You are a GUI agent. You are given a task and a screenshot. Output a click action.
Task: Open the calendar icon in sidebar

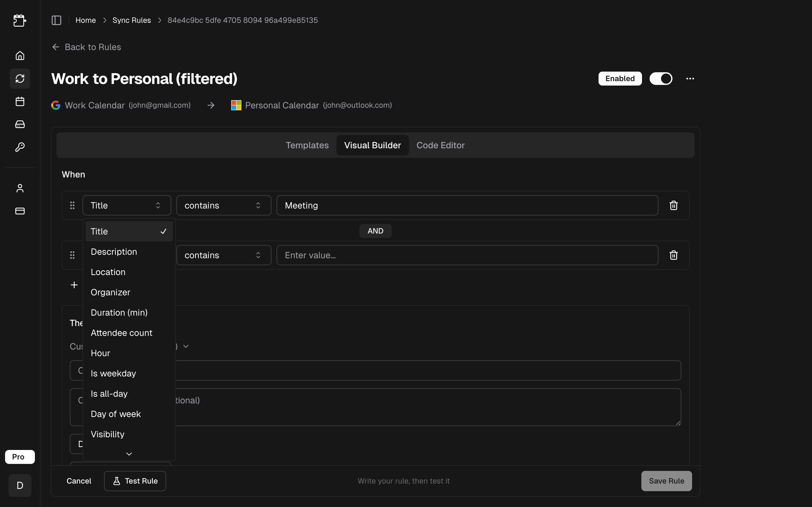coord(20,101)
